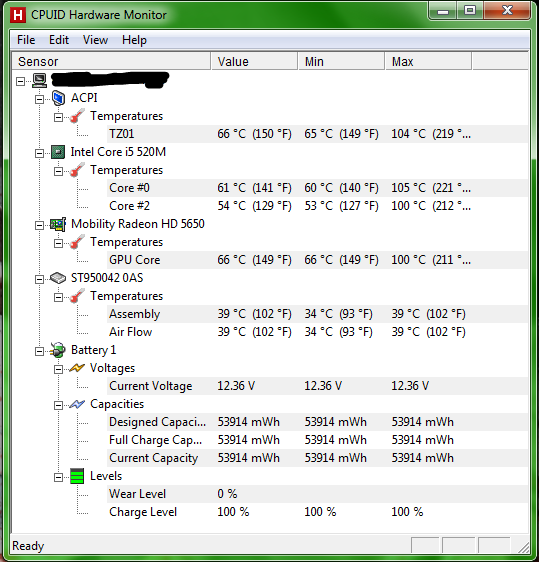This screenshot has height=562, width=539.
Task: Collapse the Intel Core i5 520M node
Action: [x=39, y=153]
